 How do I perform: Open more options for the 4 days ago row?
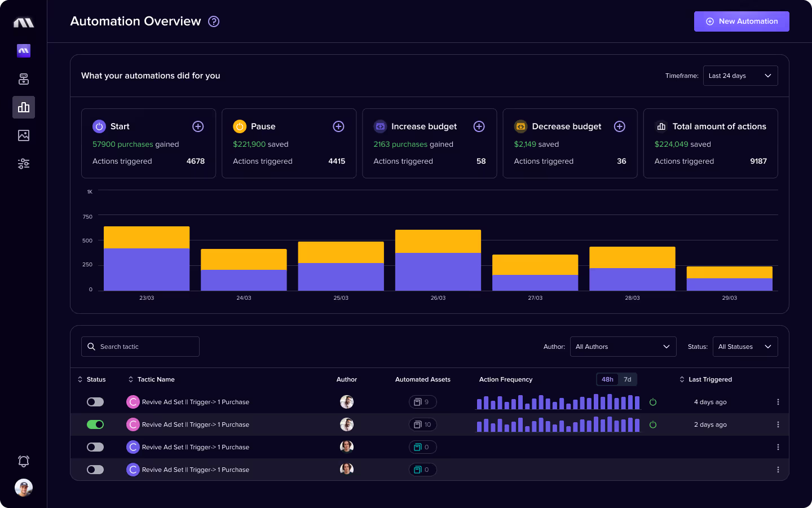[x=778, y=402]
